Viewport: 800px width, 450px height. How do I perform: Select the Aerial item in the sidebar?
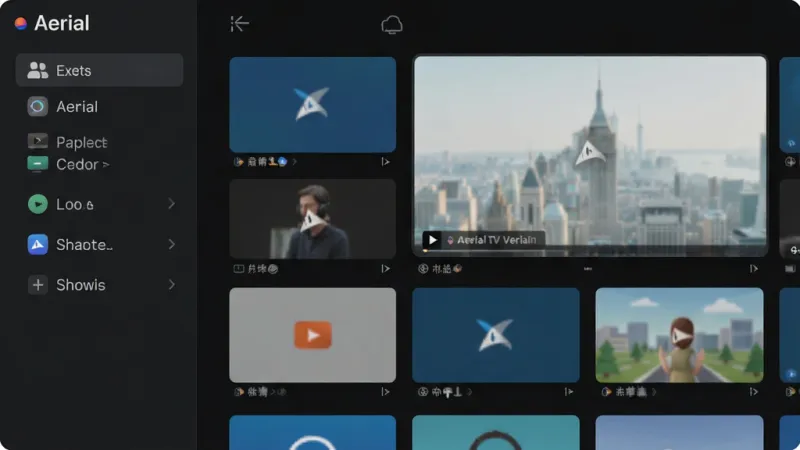pos(99,107)
